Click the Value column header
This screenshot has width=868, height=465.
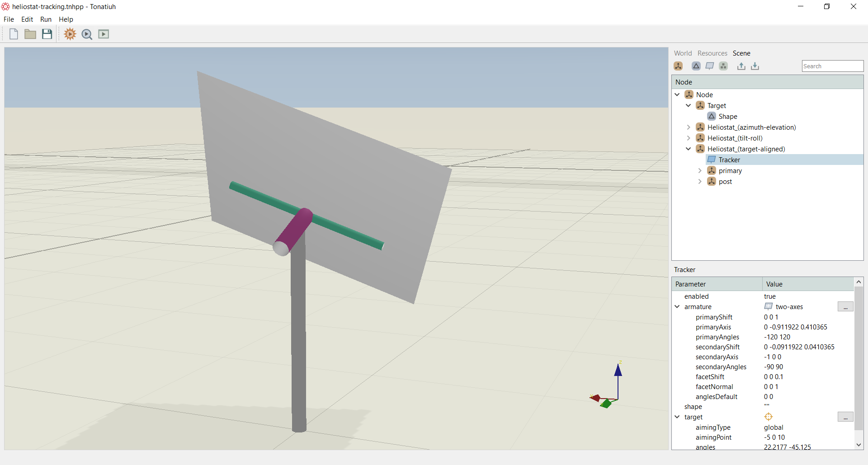[x=808, y=284]
